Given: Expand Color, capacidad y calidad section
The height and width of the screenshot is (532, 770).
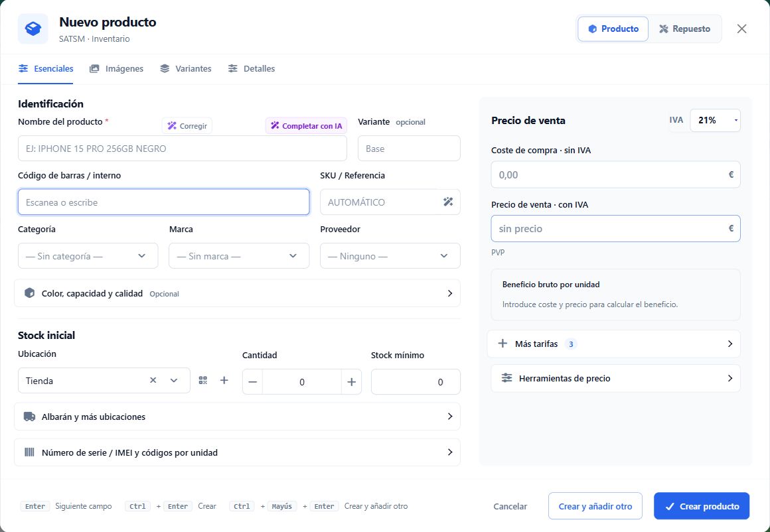Looking at the screenshot, I should (x=237, y=293).
